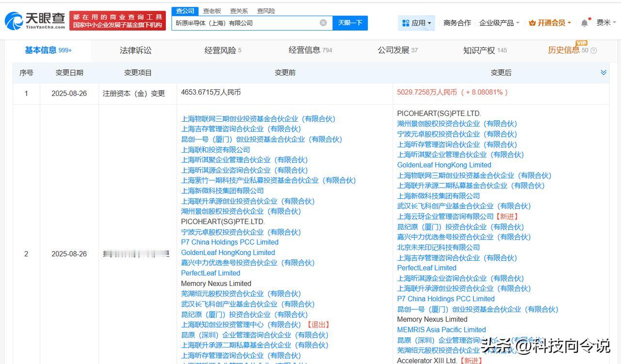The width and height of the screenshot is (621, 364).
Task: Expand the table with the double chevron
Action: pyautogui.click(x=604, y=72)
